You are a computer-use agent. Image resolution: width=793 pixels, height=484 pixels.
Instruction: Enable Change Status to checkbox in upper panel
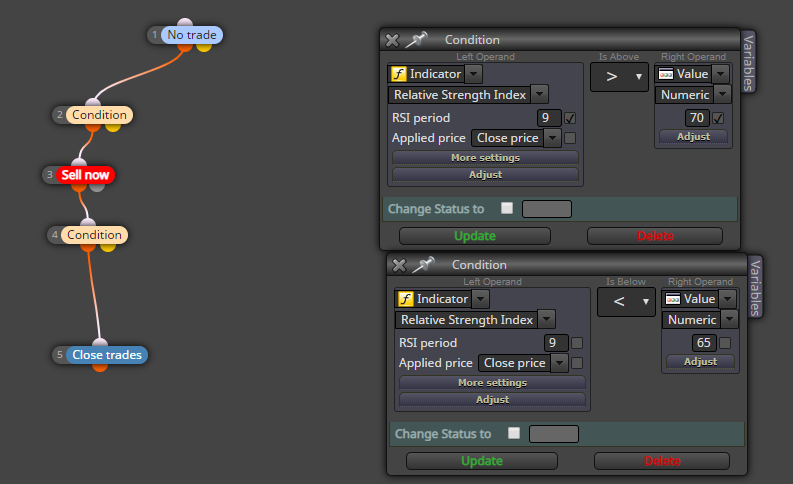click(x=507, y=208)
